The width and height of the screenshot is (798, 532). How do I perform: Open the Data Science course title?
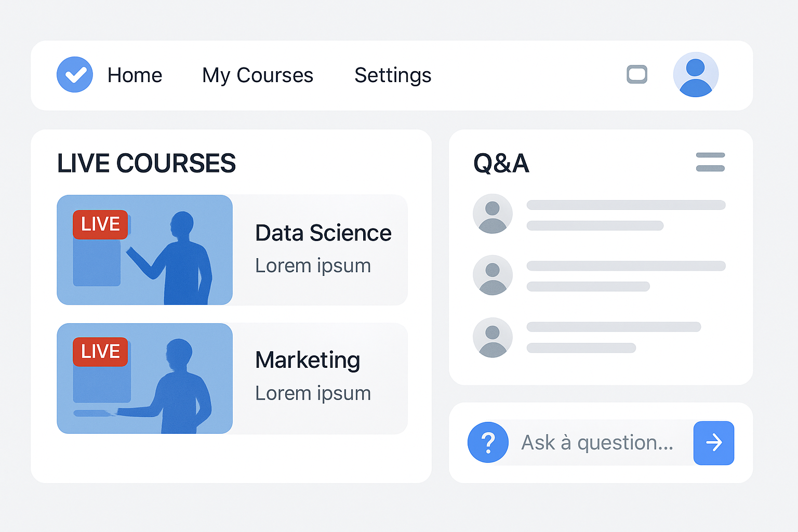(x=323, y=233)
